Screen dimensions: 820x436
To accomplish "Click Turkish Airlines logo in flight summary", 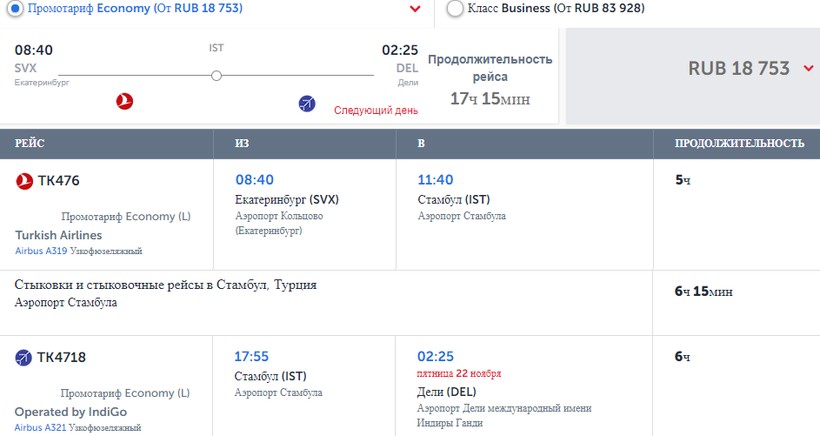I will (x=125, y=101).
